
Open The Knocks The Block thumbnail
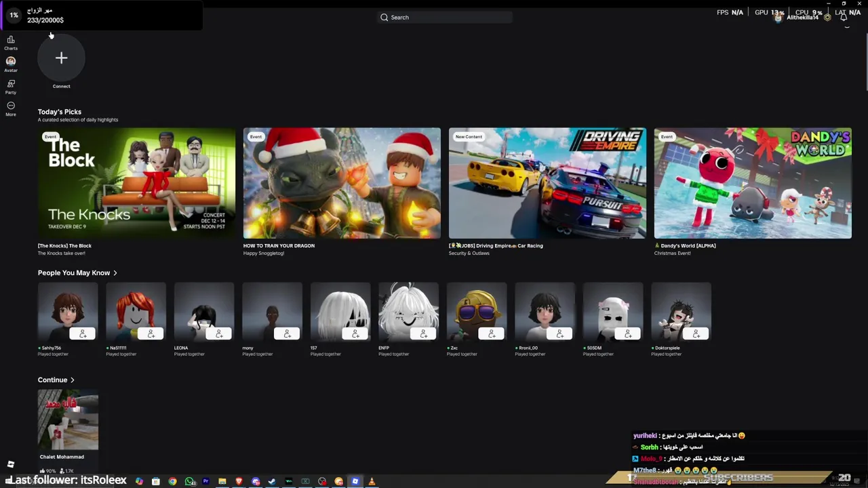click(136, 183)
